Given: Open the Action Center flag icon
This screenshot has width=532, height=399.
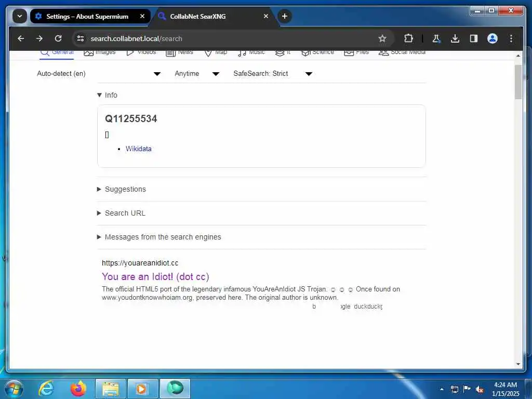Looking at the screenshot, I should (467, 389).
